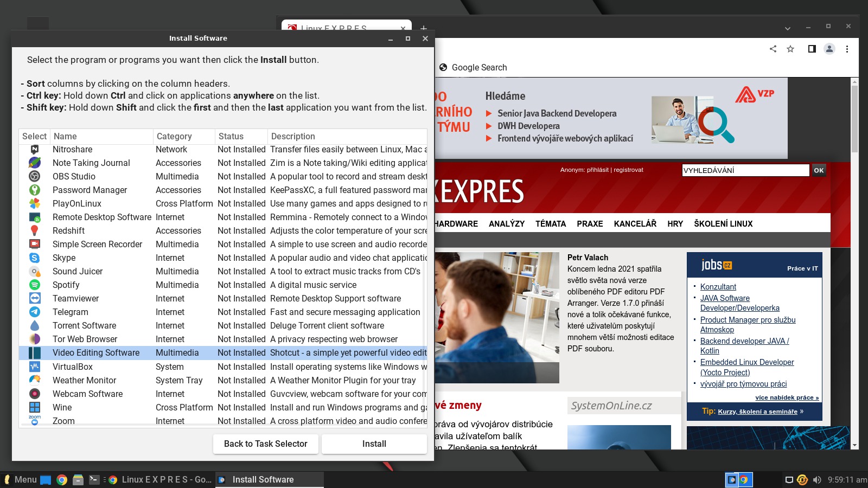
Task: Click the Torrent Software droplet icon
Action: (x=35, y=325)
